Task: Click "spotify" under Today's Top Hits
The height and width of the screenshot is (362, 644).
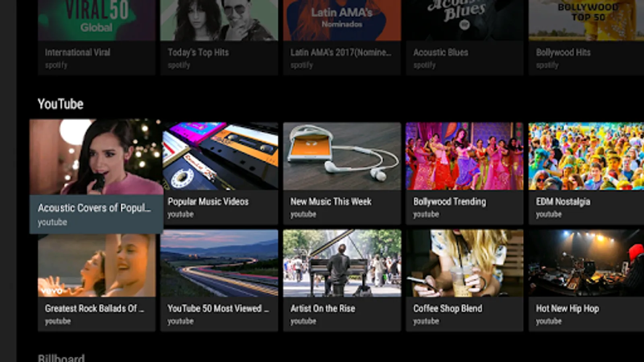Action: pos(179,65)
